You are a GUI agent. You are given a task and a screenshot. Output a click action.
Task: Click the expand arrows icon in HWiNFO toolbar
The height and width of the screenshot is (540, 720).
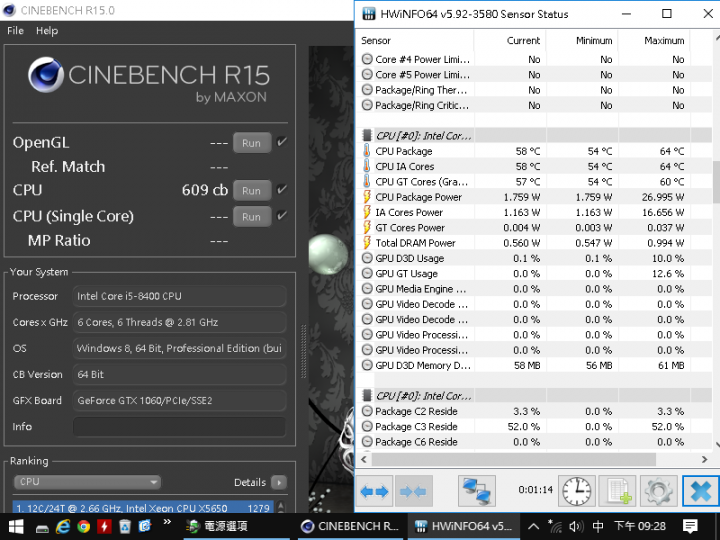(374, 491)
